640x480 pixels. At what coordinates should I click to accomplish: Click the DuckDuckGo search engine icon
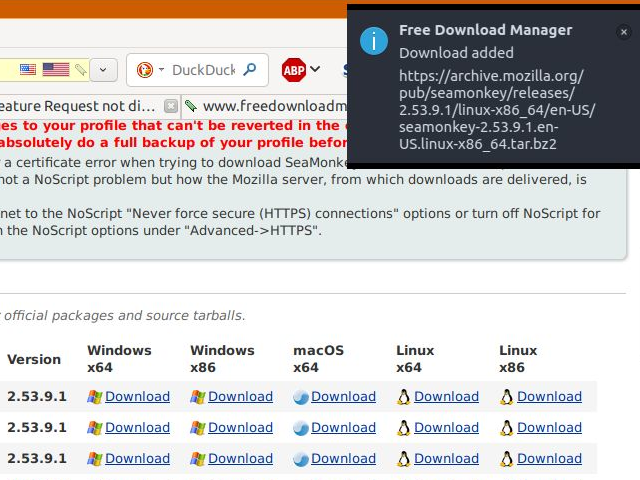tap(144, 70)
